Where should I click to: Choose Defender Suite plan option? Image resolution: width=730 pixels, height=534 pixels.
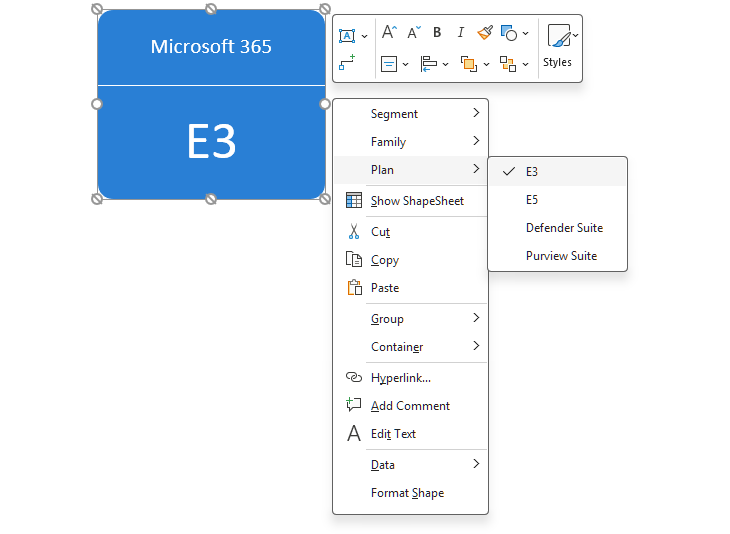[557, 228]
